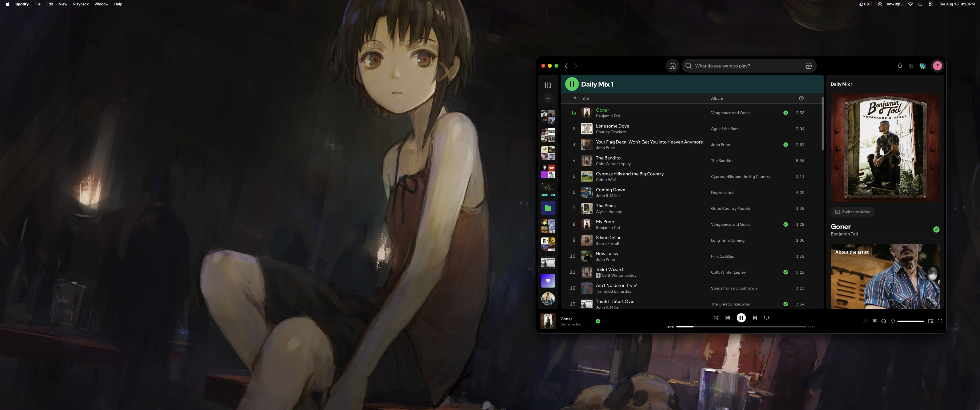980x410 pixels.
Task: Open Age of the Ram album link
Action: click(x=724, y=129)
